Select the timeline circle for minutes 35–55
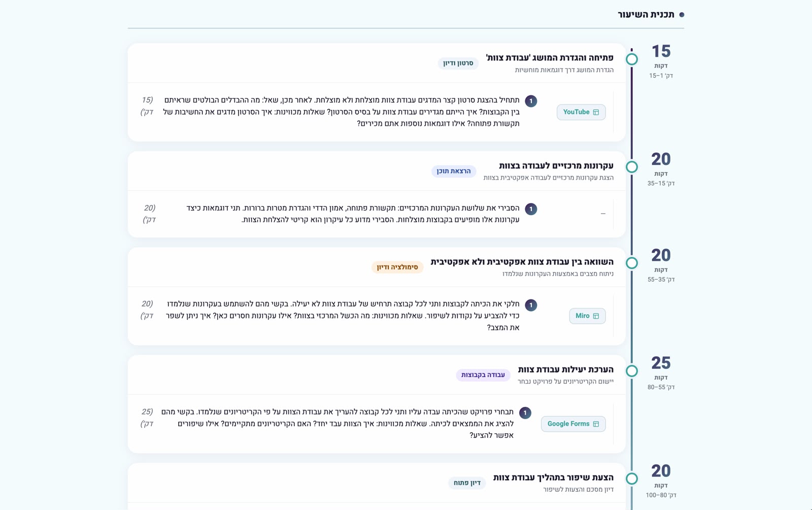Screen dimensions: 812x510 click(x=632, y=263)
